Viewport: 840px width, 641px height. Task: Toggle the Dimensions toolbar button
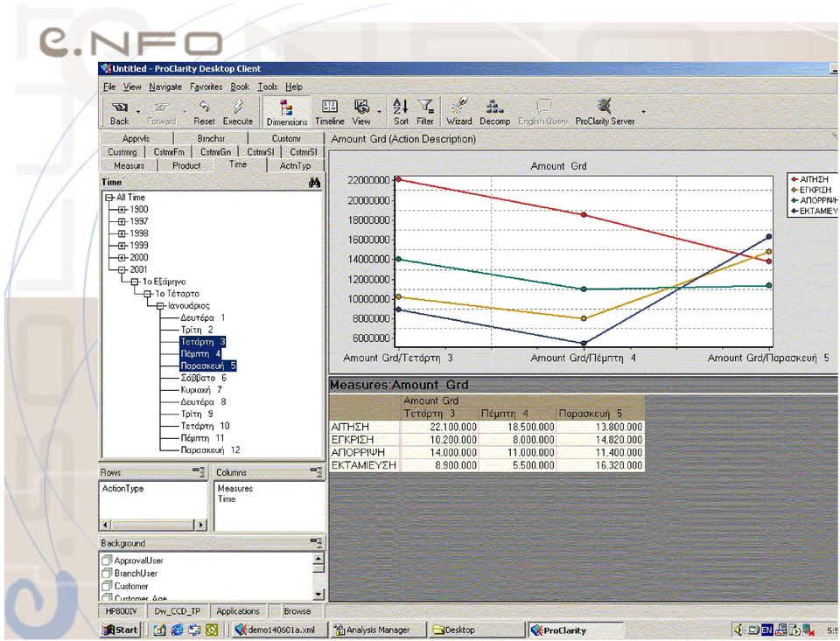tap(287, 112)
